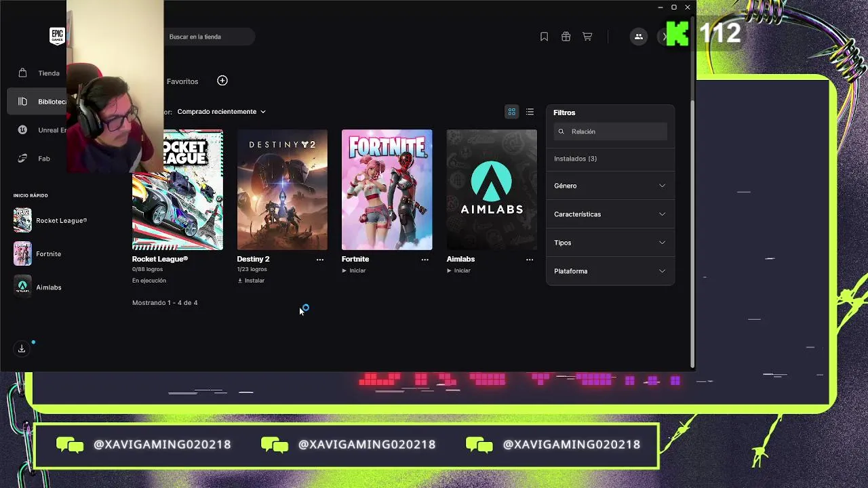Click the Rocket League 0/88 logros text
The width and height of the screenshot is (868, 488).
pos(147,269)
